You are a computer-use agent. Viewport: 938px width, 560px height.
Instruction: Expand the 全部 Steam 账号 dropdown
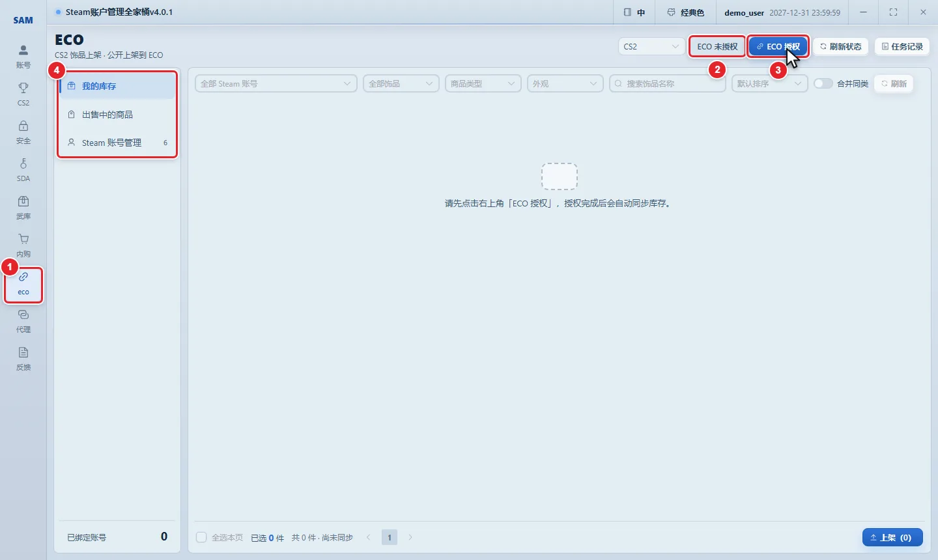pos(276,83)
